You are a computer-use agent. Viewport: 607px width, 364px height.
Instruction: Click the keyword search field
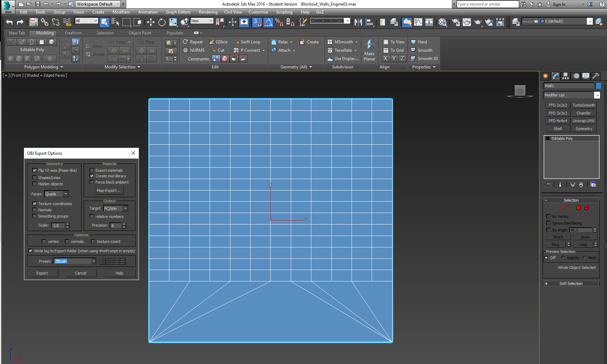(x=487, y=4)
